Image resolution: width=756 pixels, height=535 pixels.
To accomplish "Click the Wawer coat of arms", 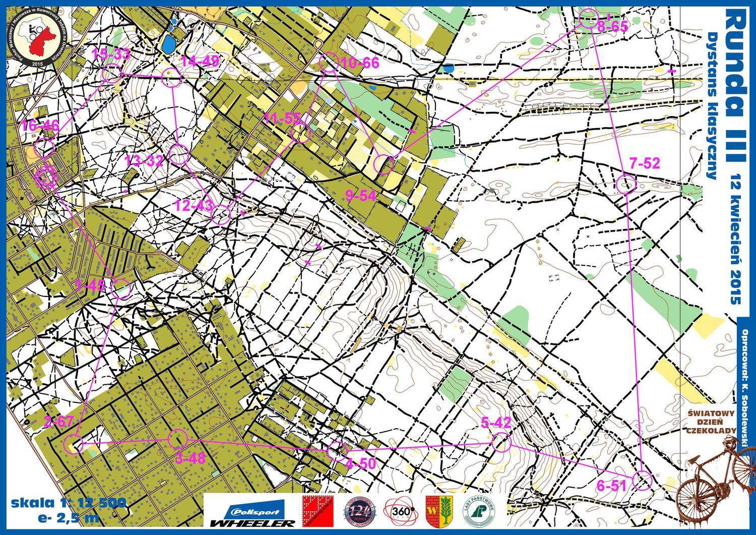I will (x=439, y=510).
